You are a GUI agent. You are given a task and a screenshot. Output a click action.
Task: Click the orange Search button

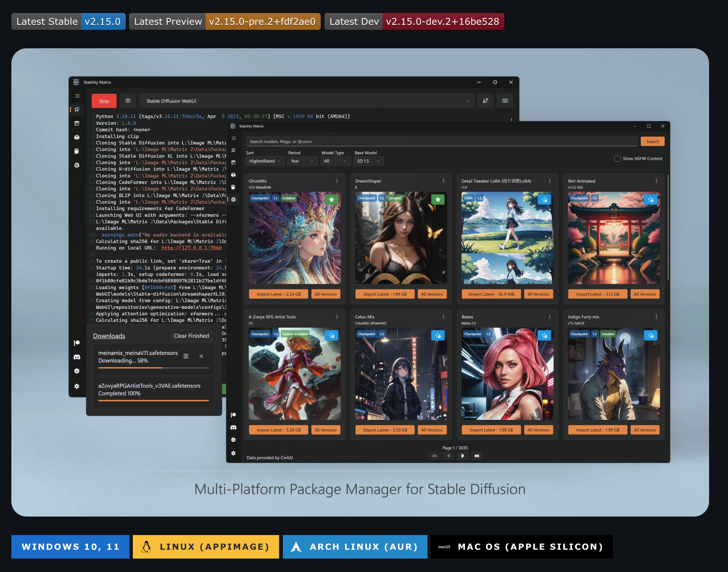[x=652, y=142]
